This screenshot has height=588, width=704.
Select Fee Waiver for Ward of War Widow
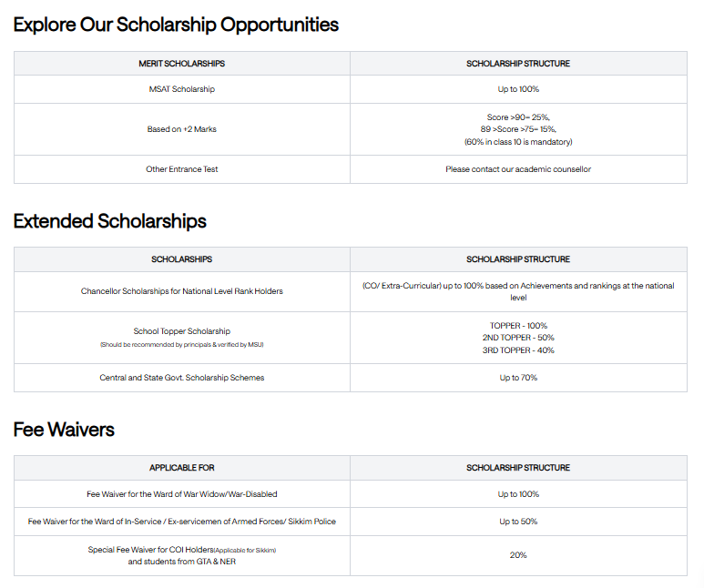(x=182, y=494)
